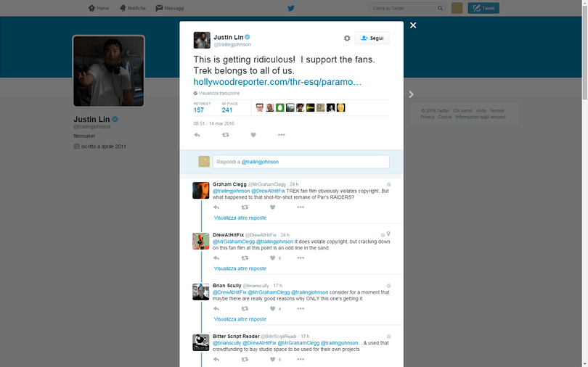
Task: Open the hollywoodreporter.com link in the tweet
Action: 277,82
